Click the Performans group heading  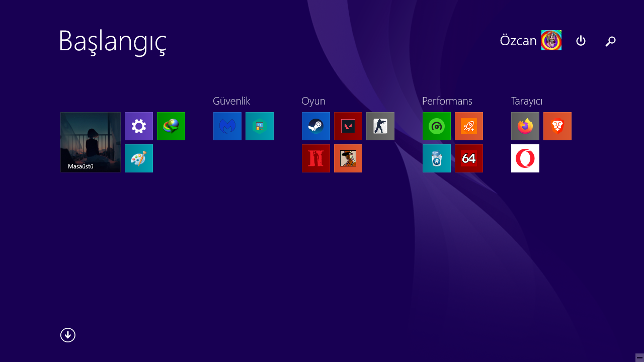click(x=447, y=101)
